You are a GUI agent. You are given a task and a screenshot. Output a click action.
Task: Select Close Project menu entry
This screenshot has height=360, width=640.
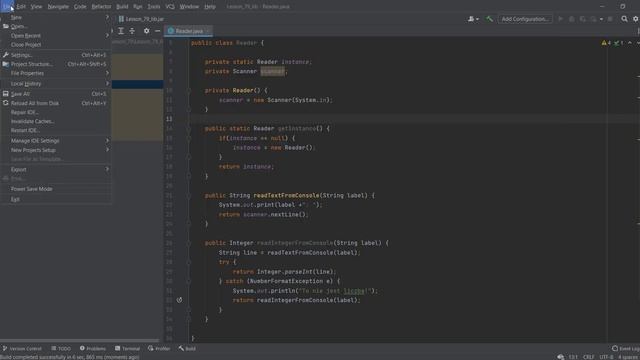(x=56, y=44)
